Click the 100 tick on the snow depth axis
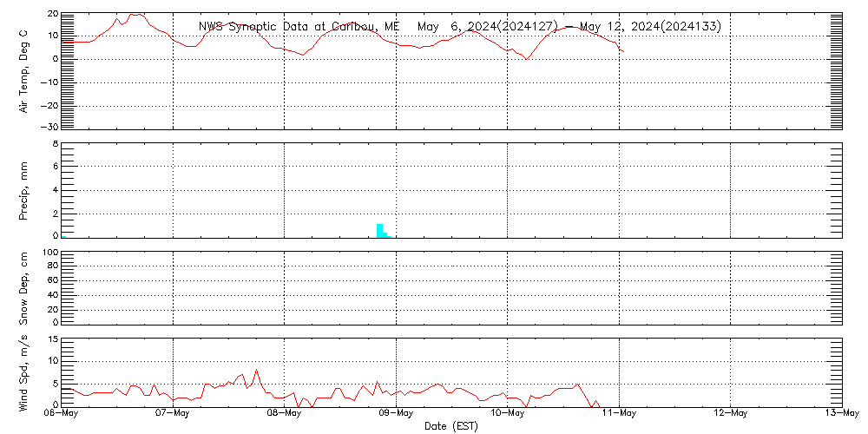This screenshot has height=434, width=868. click(x=49, y=253)
